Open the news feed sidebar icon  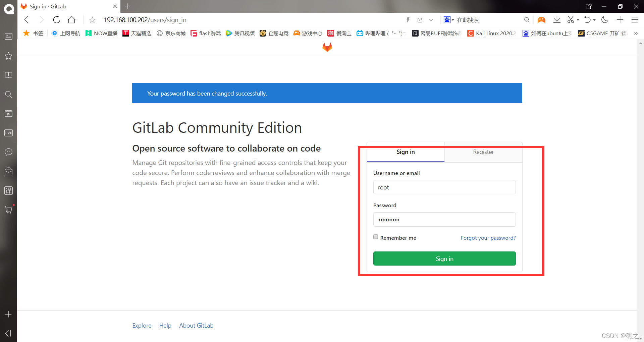(9, 36)
